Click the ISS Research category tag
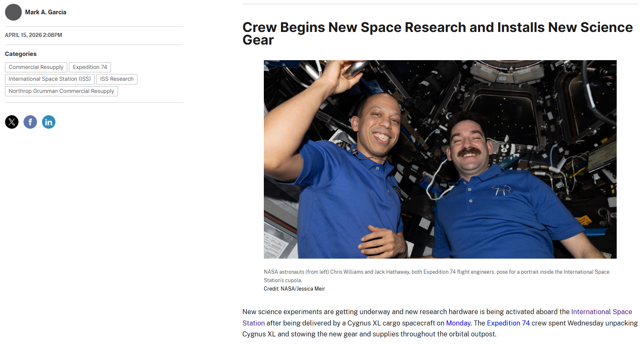The image size is (644, 344). 117,79
